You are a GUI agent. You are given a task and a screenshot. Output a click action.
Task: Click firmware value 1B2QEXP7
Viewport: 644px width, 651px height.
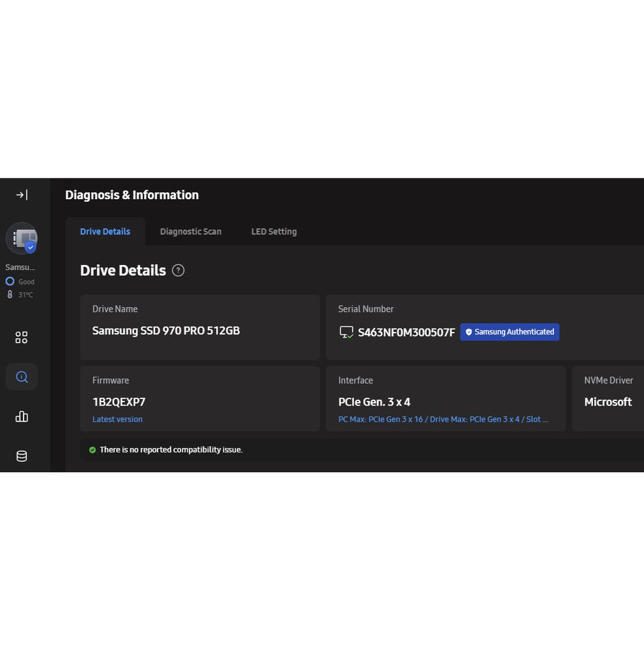click(x=119, y=402)
